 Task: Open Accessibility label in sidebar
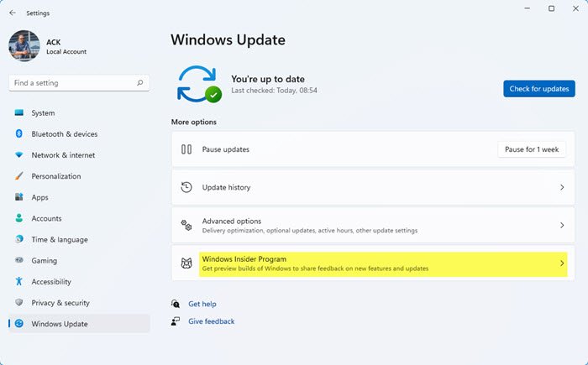pyautogui.click(x=51, y=282)
